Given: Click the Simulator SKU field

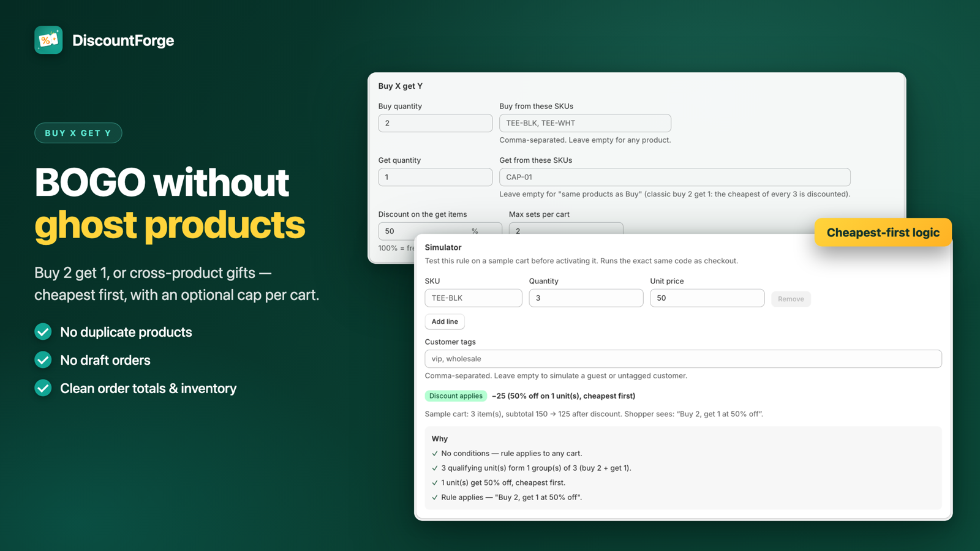Looking at the screenshot, I should [473, 298].
